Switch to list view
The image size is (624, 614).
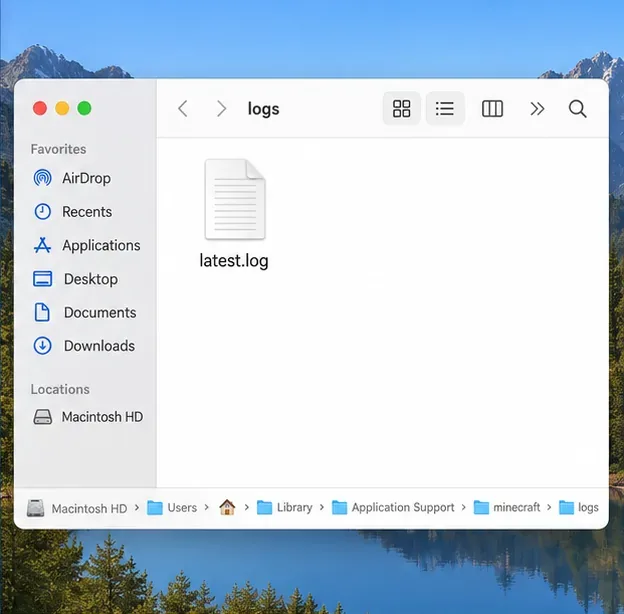[445, 108]
